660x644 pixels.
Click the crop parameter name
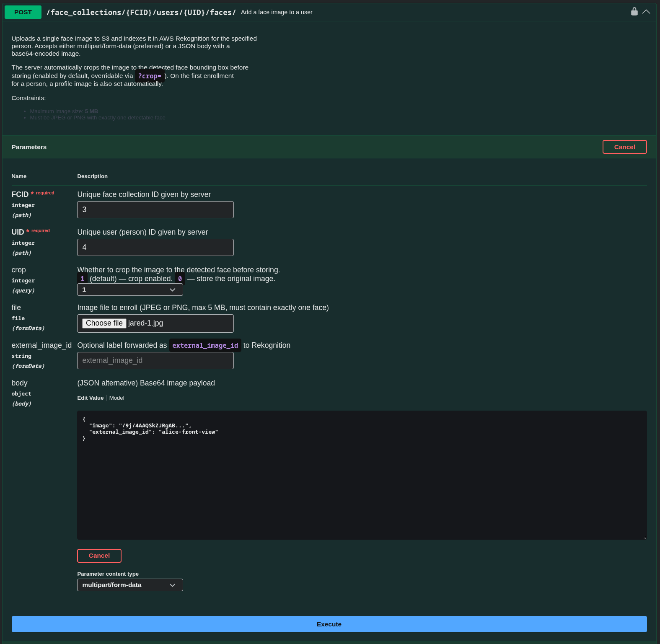[x=18, y=270]
